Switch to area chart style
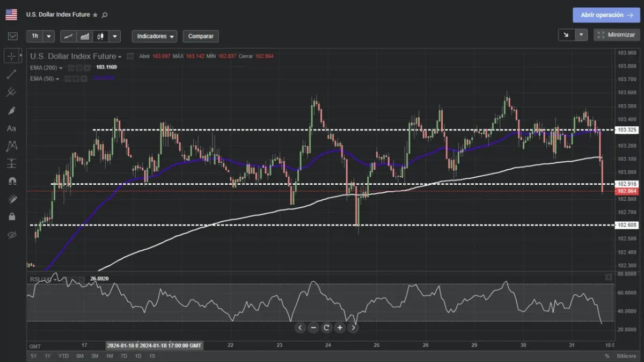 [84, 37]
